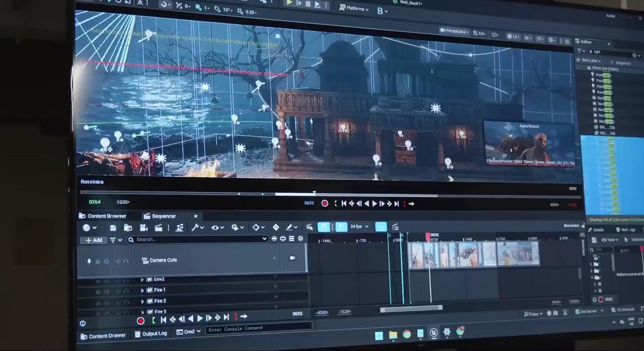Open the wrench Actions menu in Sequencer
Viewport: 644px width, 351px height.
pos(197,228)
